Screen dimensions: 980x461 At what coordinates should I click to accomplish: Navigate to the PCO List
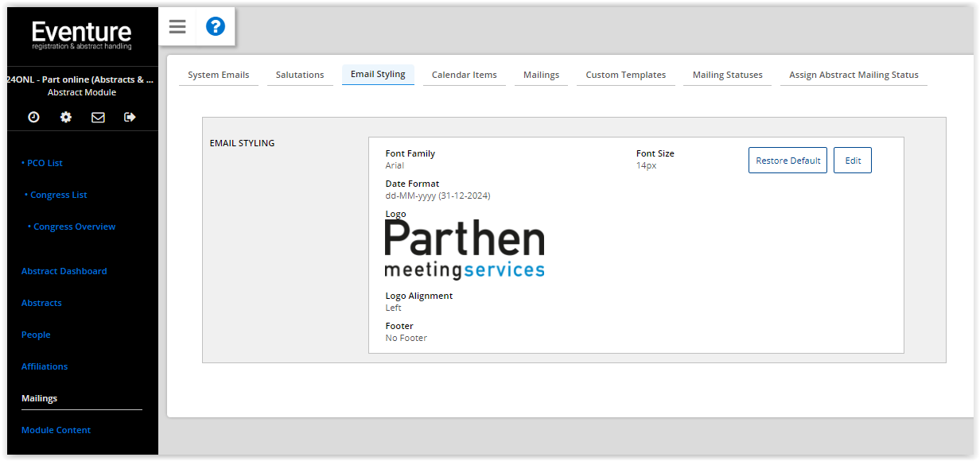coord(45,163)
